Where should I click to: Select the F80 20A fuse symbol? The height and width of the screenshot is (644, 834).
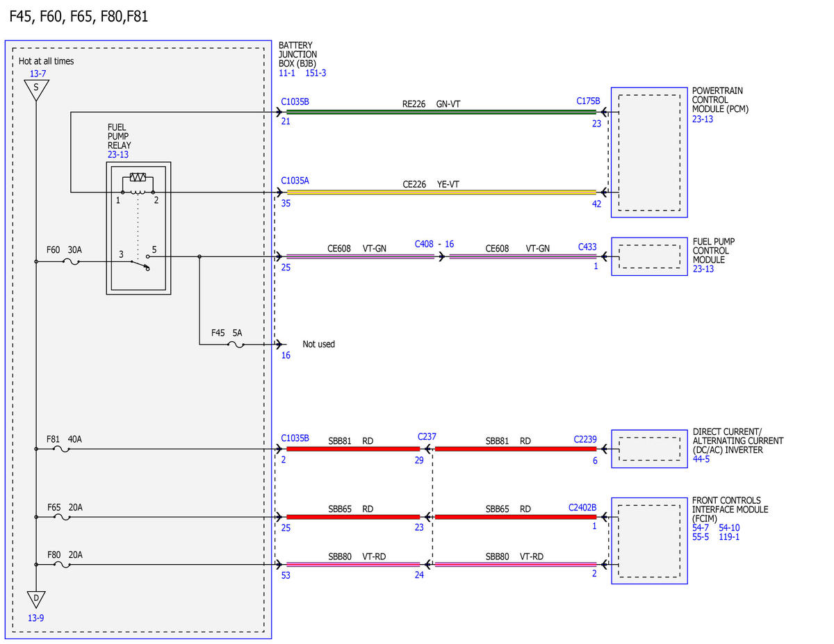[x=61, y=565]
